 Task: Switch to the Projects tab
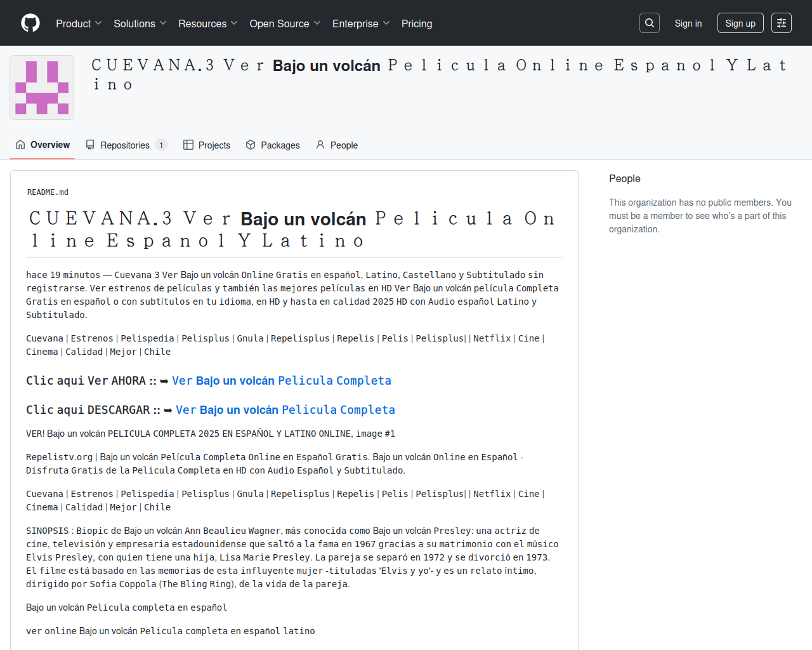(x=207, y=145)
